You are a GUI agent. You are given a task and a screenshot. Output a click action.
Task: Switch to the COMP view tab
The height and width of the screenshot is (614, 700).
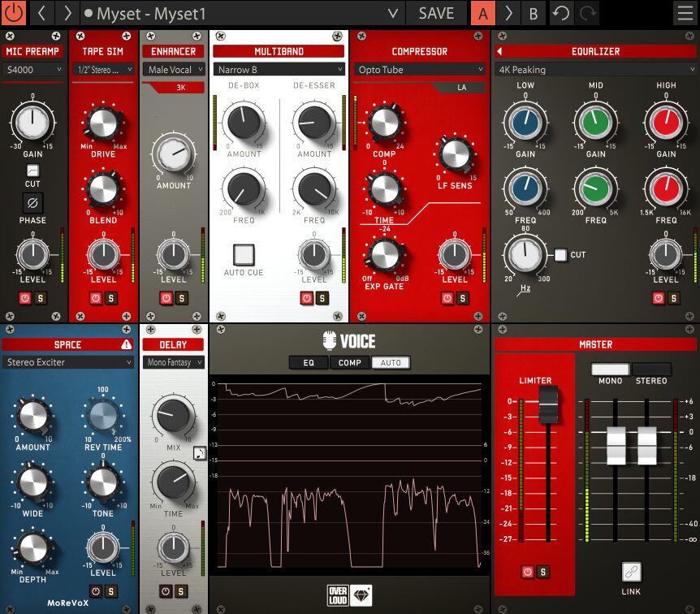[x=350, y=363]
